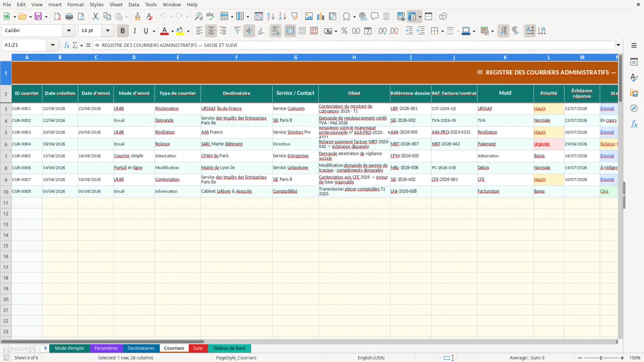Screen dimensions: 644x362
Task: Toggle Print Preview
Action: 80,17
